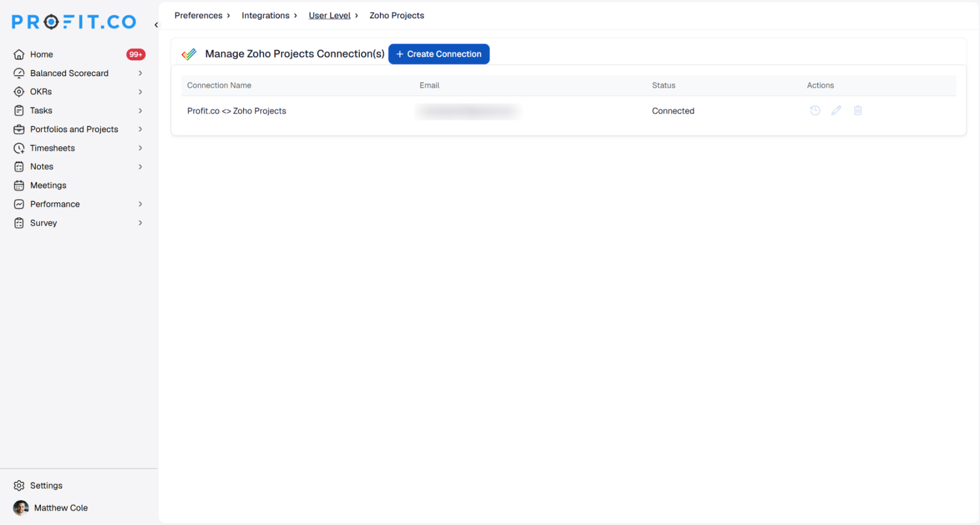Open Balanced Scorecard menu item
The height and width of the screenshot is (525, 980).
[x=69, y=73]
